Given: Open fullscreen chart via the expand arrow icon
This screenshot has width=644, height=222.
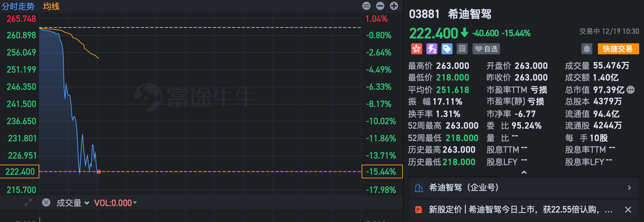Looking at the screenshot, I should (x=28, y=203).
